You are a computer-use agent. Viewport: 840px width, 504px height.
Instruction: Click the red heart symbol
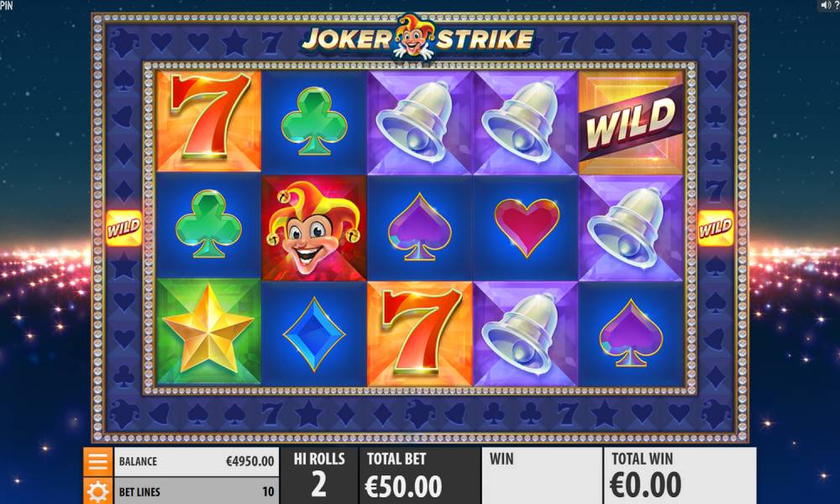[x=527, y=227]
